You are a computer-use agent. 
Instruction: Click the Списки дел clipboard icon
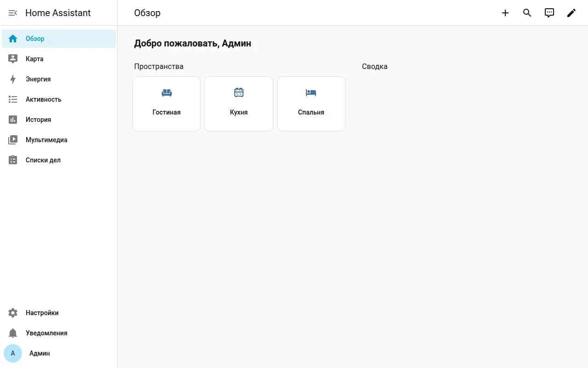tap(13, 160)
